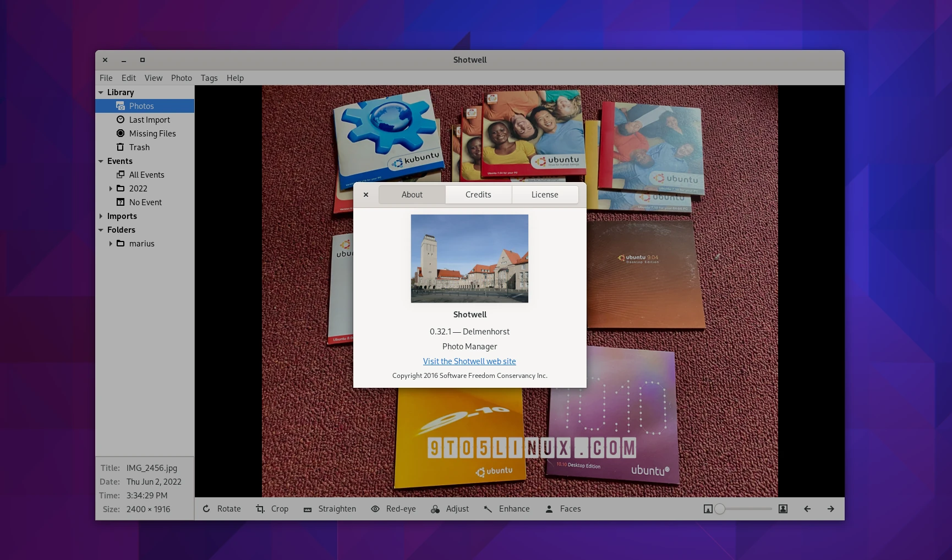Click the zoom slider handle

click(x=720, y=509)
